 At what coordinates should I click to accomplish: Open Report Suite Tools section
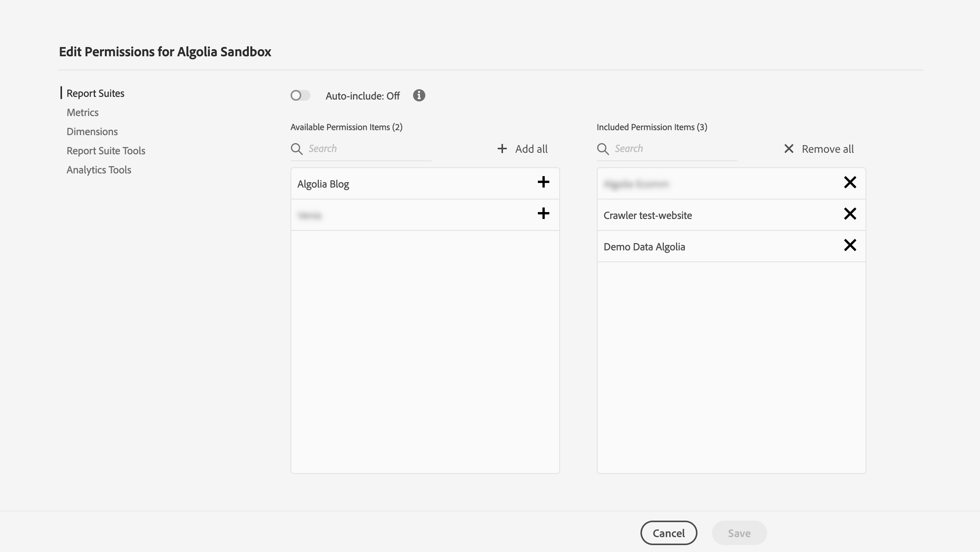click(x=106, y=150)
